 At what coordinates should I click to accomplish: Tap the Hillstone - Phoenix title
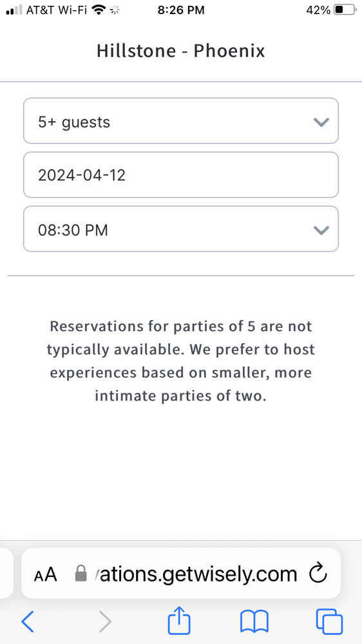(181, 51)
